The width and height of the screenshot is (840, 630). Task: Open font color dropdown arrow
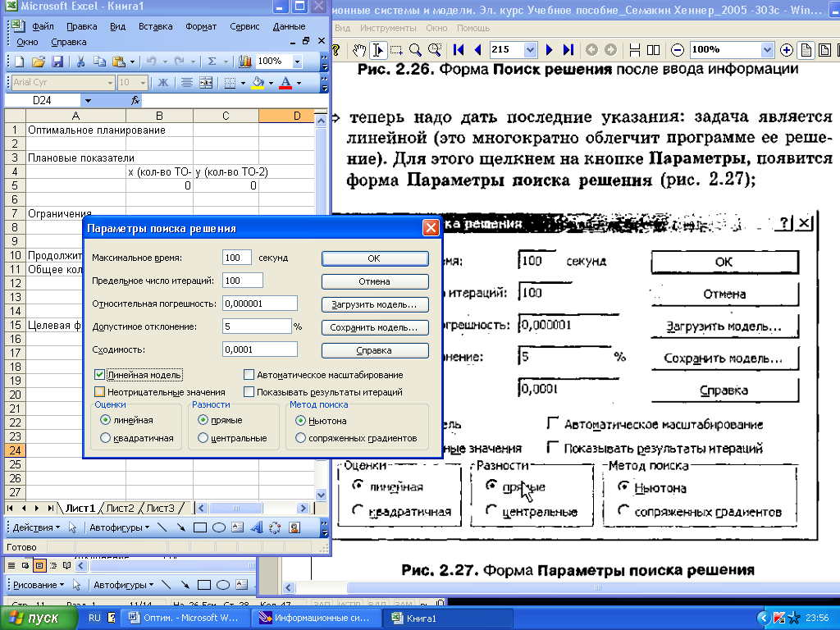pyautogui.click(x=299, y=83)
